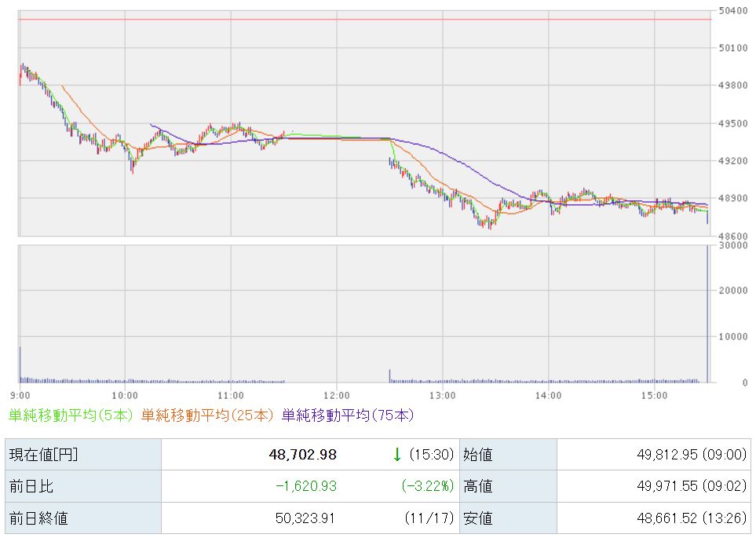The width and height of the screenshot is (756, 538).
Task: Click the green down arrow beside 15:30
Action: click(397, 454)
